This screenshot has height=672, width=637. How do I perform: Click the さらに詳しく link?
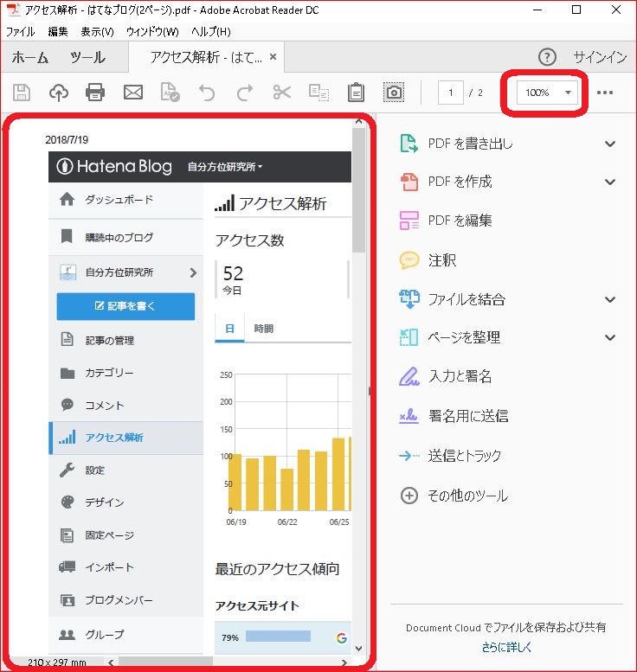pyautogui.click(x=506, y=647)
